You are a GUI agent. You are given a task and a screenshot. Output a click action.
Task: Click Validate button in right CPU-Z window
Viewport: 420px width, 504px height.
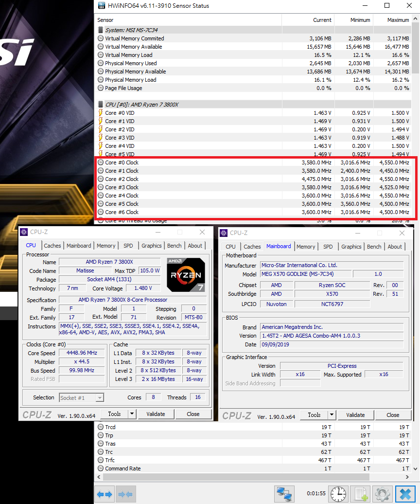pyautogui.click(x=355, y=415)
